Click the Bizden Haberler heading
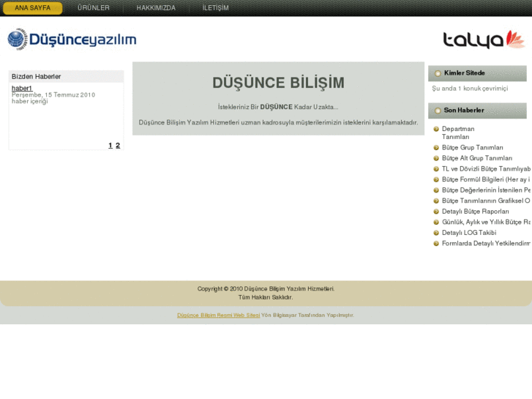 pos(37,76)
